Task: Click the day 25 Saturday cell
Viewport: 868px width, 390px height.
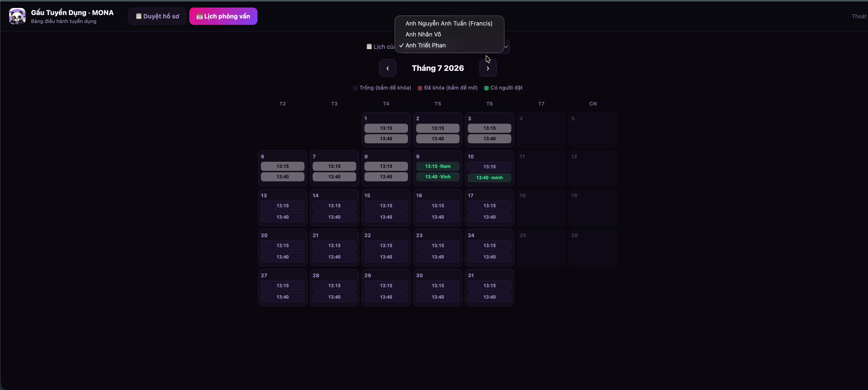Action: (x=541, y=248)
